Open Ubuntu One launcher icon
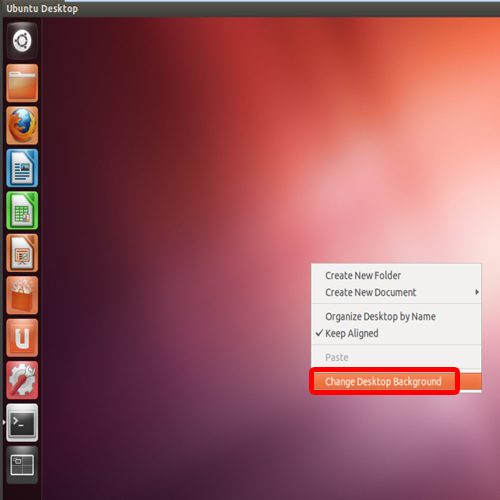The height and width of the screenshot is (500, 500). coord(22,338)
